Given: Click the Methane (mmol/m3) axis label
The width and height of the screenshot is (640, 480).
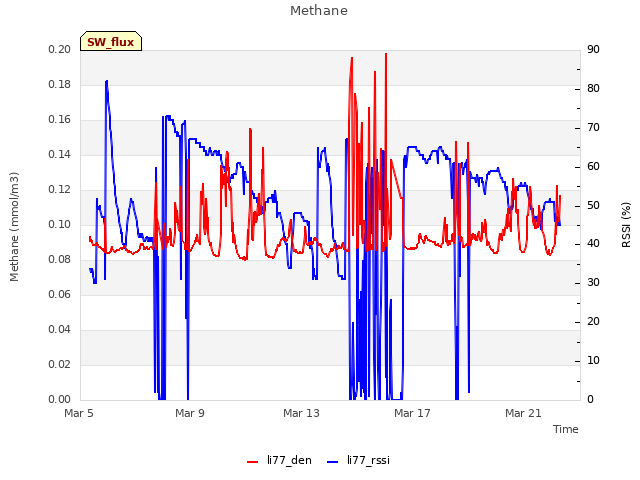Looking at the screenshot, I should click(x=14, y=227).
